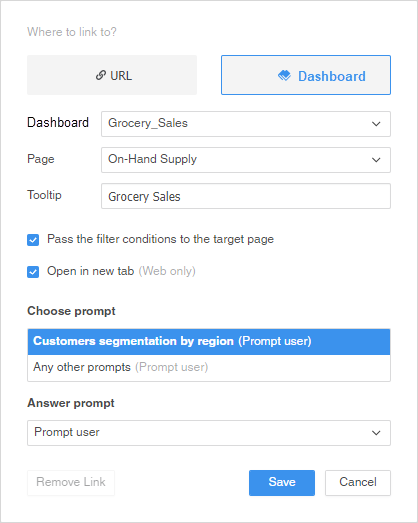Open the Dashboard dropdown showing Grocery_Sales

coord(246,124)
